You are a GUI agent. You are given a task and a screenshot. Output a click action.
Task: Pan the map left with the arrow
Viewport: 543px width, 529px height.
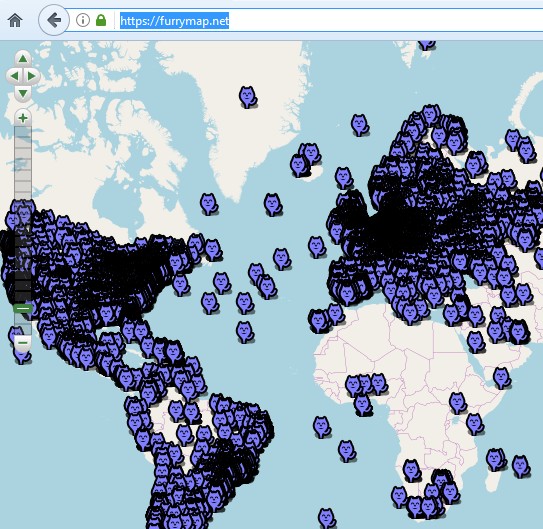[14, 76]
